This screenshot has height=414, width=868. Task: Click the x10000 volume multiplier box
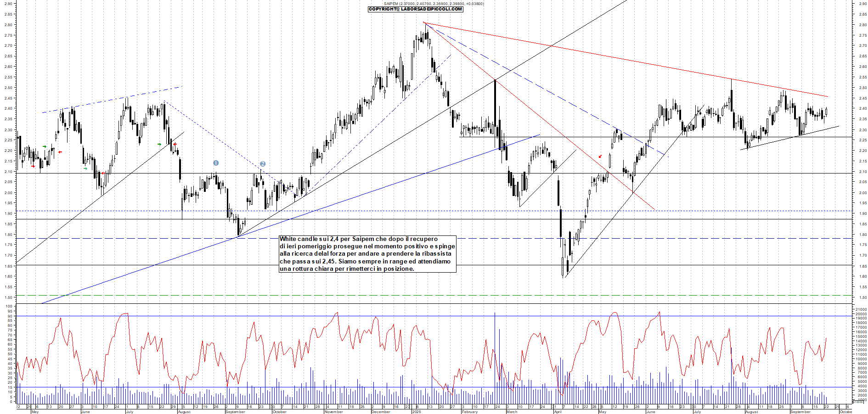[x=857, y=402]
